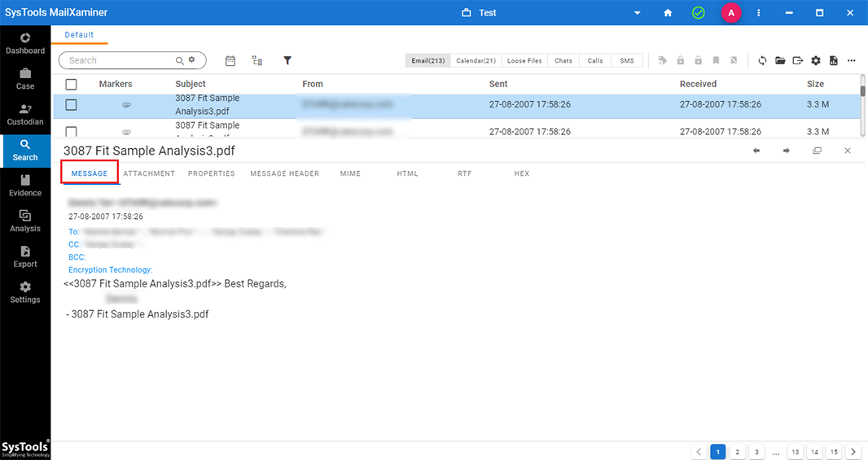This screenshot has height=460, width=868.
Task: Check the second email row checkbox
Action: pyautogui.click(x=71, y=132)
